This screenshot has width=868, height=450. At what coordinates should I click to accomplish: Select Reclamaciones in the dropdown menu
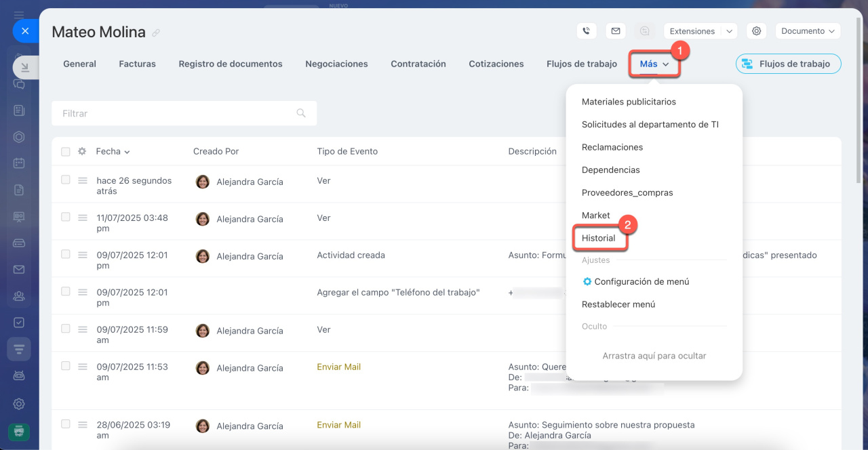[612, 147]
